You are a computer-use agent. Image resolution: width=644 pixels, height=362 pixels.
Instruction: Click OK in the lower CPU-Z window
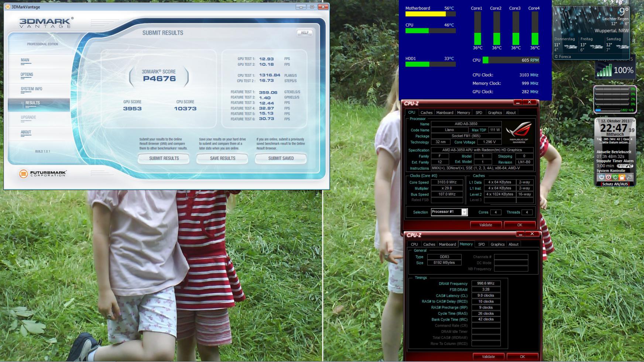pos(522,356)
